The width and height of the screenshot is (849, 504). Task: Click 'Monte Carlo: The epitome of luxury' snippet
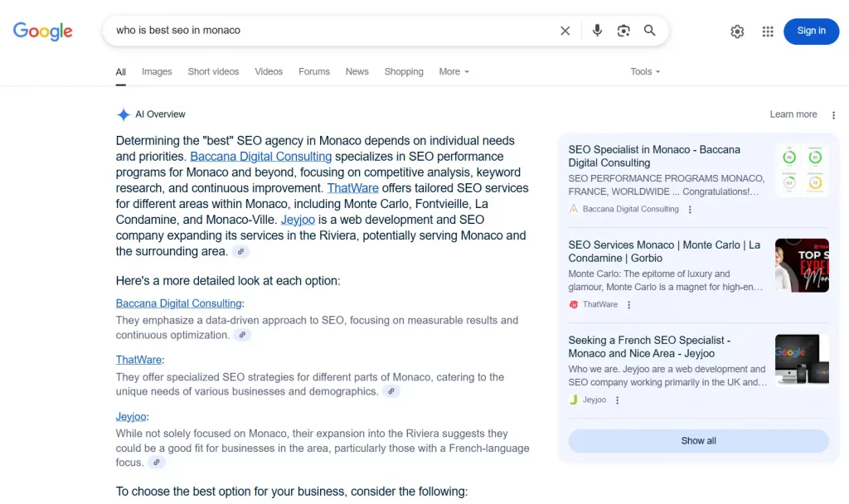pyautogui.click(x=666, y=280)
